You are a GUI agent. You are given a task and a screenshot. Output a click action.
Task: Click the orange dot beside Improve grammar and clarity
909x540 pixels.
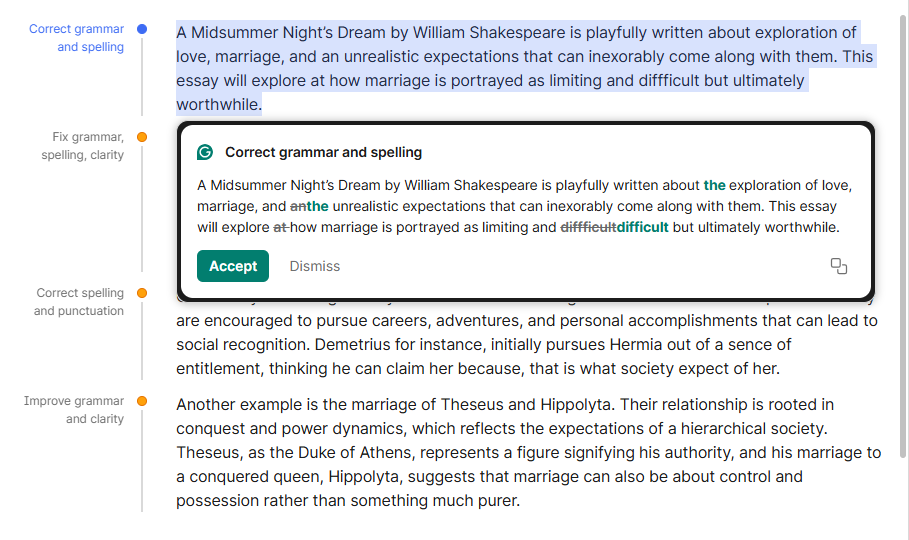click(x=142, y=401)
